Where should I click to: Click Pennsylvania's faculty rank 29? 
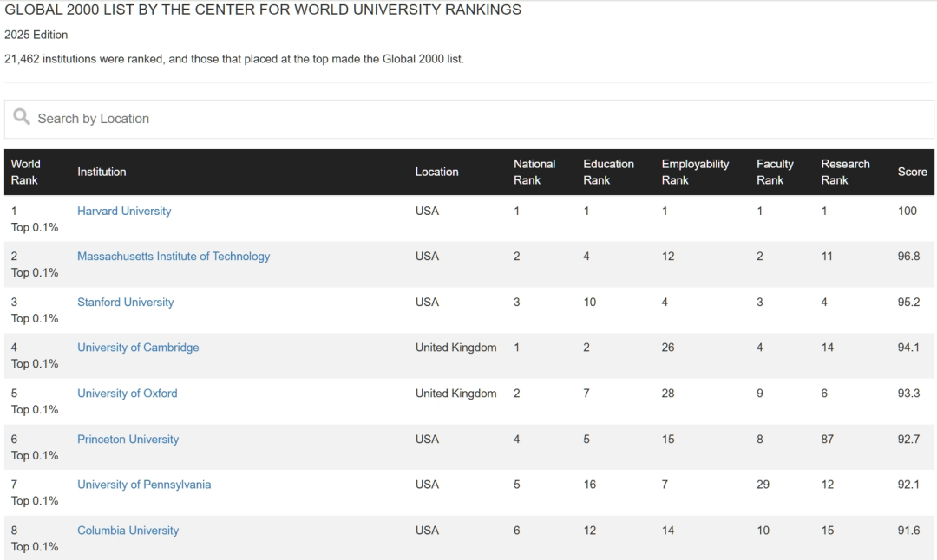(x=763, y=485)
